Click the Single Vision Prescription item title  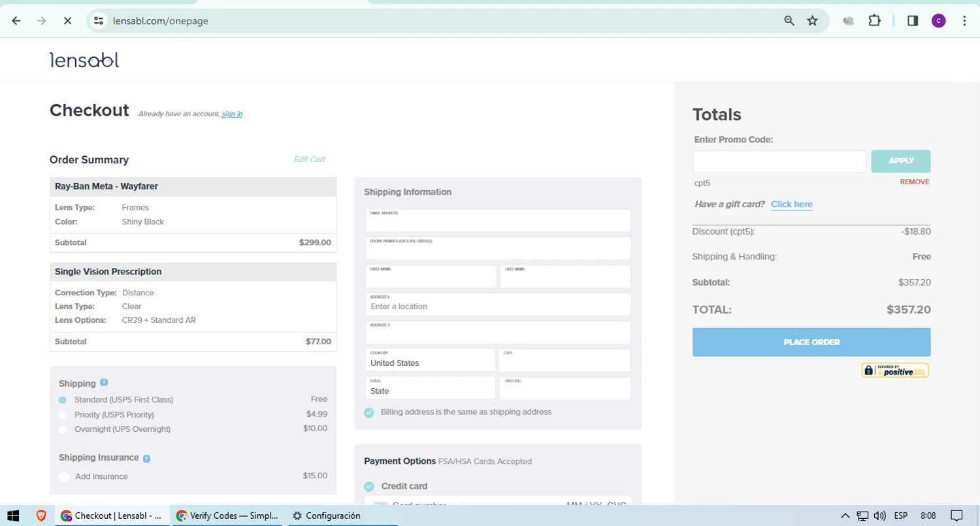click(108, 272)
